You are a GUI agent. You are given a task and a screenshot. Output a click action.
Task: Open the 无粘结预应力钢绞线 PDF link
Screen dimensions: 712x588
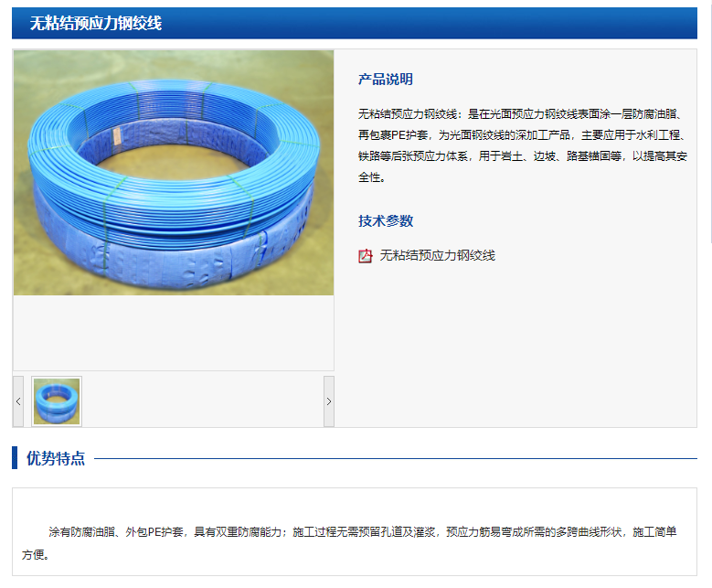pyautogui.click(x=437, y=255)
